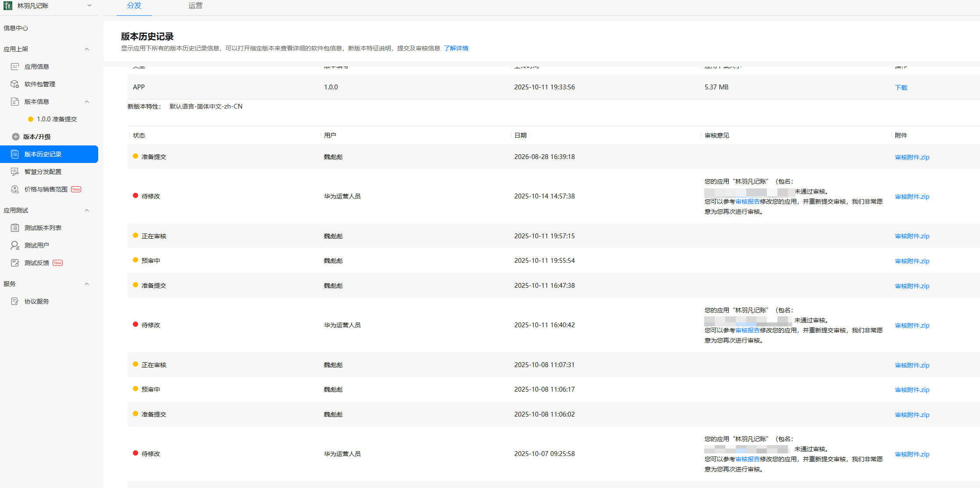The image size is (980, 488).
Task: Download 审核附件.zip for 2025-10-08 11:07:31
Action: pos(912,365)
